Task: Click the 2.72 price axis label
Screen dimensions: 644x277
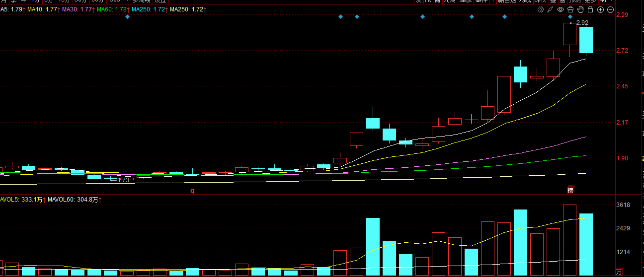Action: tap(623, 51)
